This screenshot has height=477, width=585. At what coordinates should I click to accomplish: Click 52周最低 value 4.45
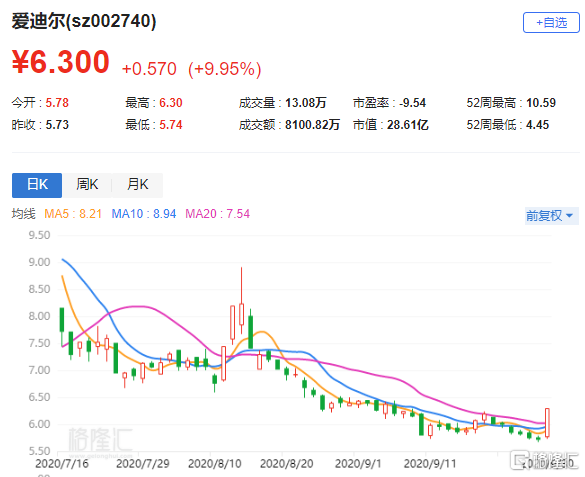(538, 125)
